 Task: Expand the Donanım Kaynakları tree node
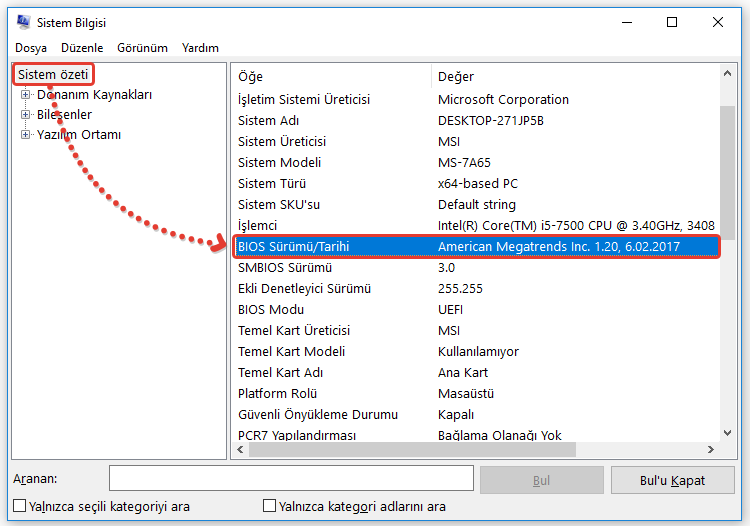26,95
